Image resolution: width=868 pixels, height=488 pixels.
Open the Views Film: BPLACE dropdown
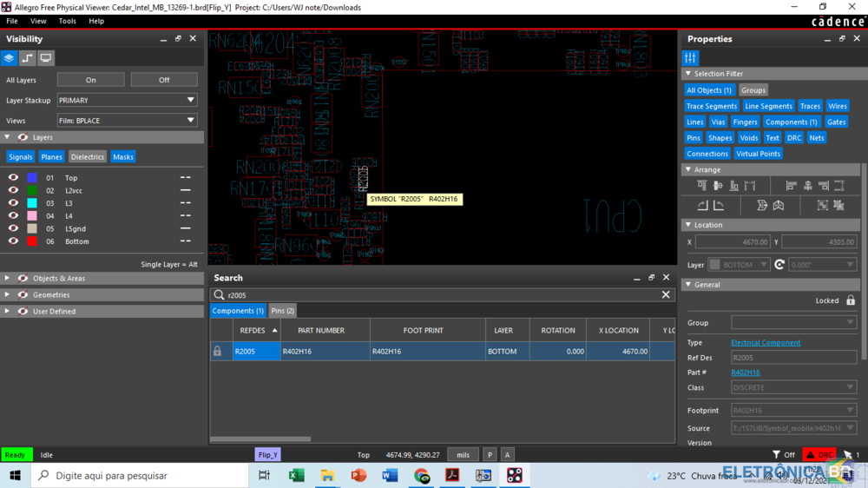click(x=127, y=121)
